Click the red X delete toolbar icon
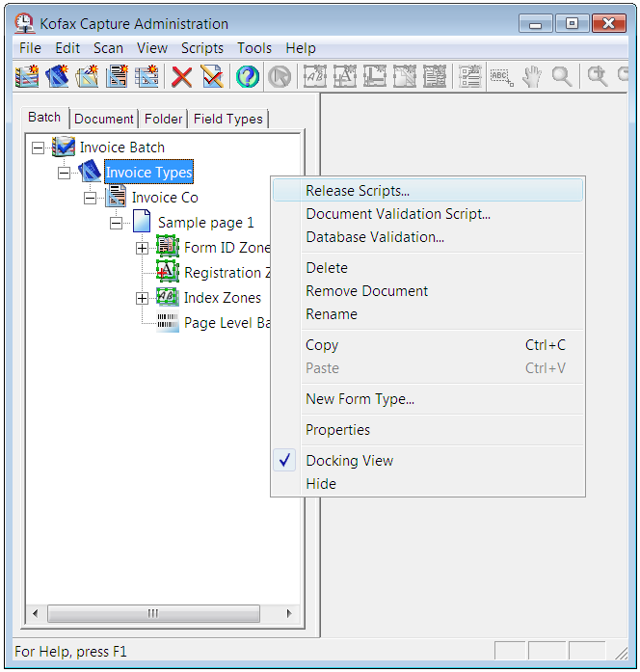 tap(181, 77)
